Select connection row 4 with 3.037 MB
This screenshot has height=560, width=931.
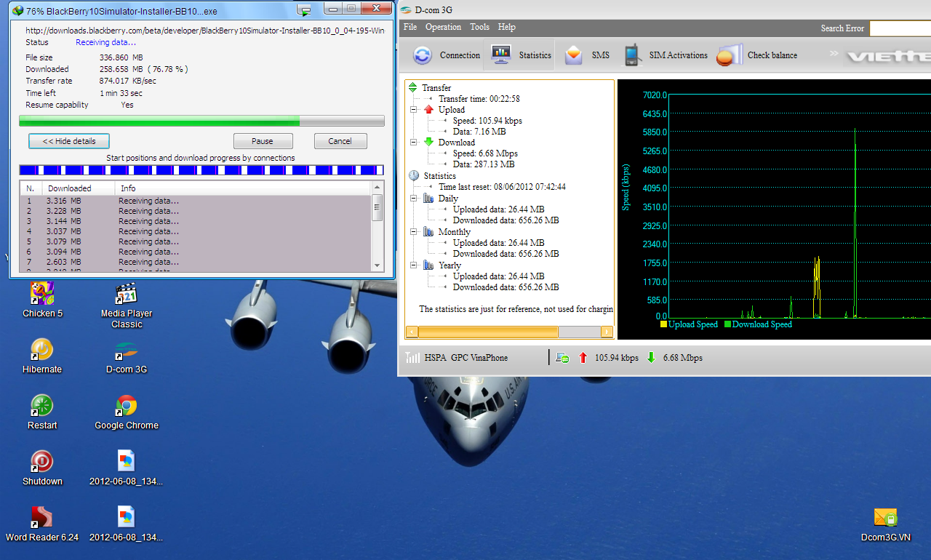tap(195, 231)
